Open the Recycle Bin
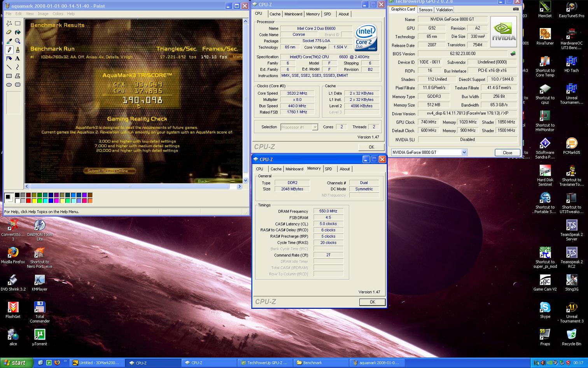 coord(571,337)
